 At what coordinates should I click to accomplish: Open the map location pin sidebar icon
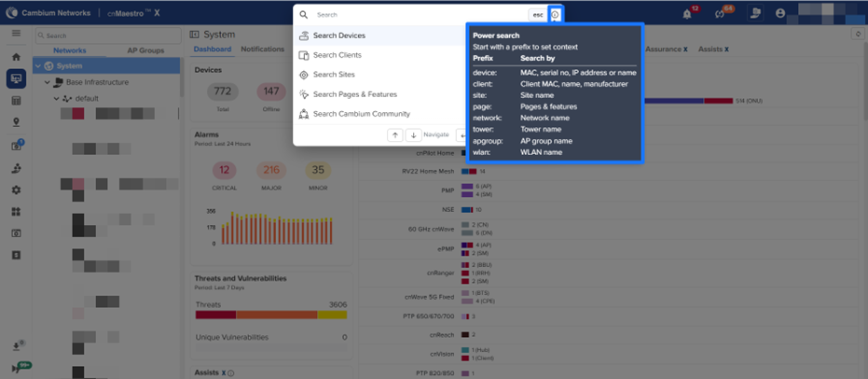click(16, 122)
